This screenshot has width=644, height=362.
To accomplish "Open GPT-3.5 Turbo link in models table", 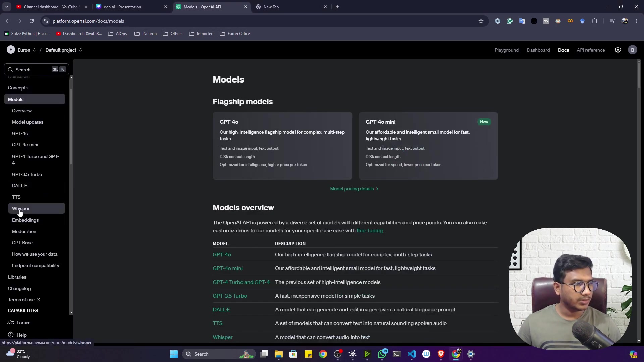I will 230,296.
